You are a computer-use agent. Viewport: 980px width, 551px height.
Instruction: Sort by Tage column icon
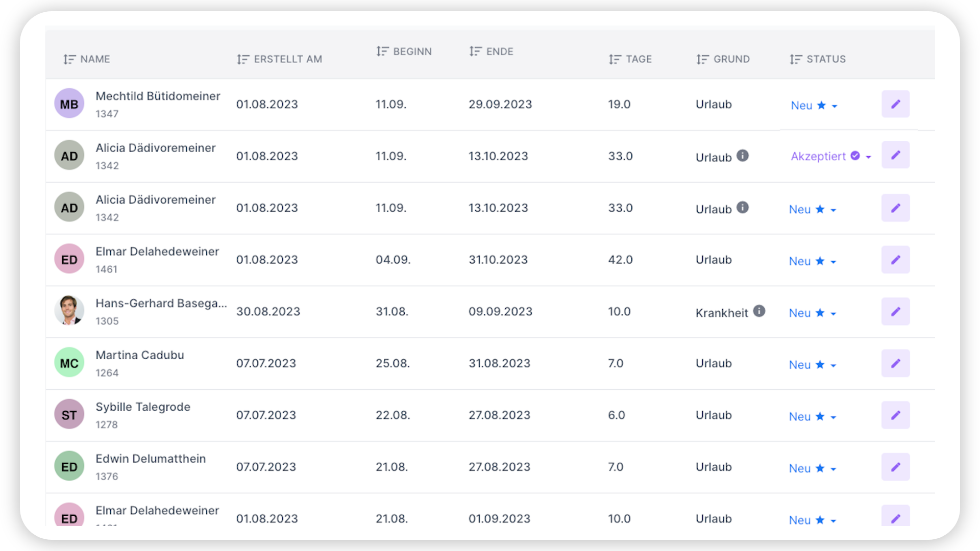pyautogui.click(x=615, y=59)
